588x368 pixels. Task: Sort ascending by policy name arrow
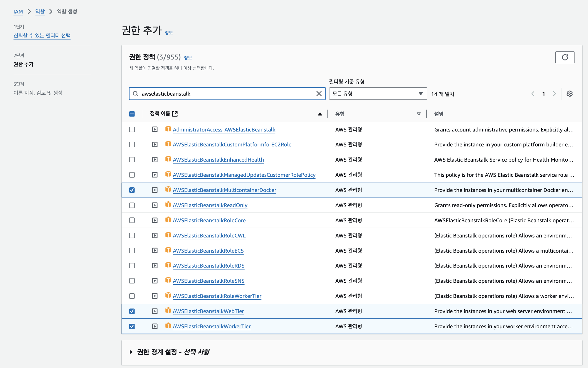tap(320, 114)
